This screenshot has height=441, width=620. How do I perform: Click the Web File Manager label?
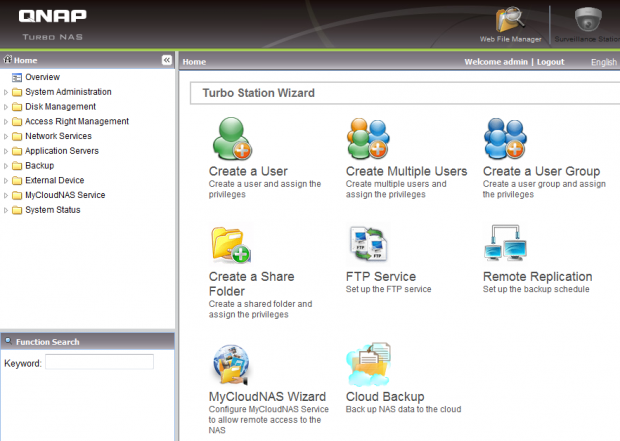coord(510,39)
